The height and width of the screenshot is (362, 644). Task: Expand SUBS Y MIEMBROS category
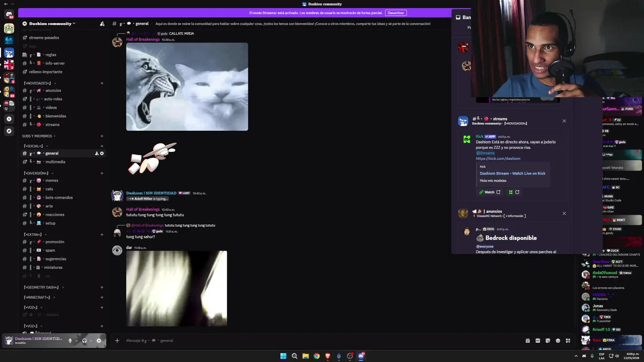[x=39, y=136]
